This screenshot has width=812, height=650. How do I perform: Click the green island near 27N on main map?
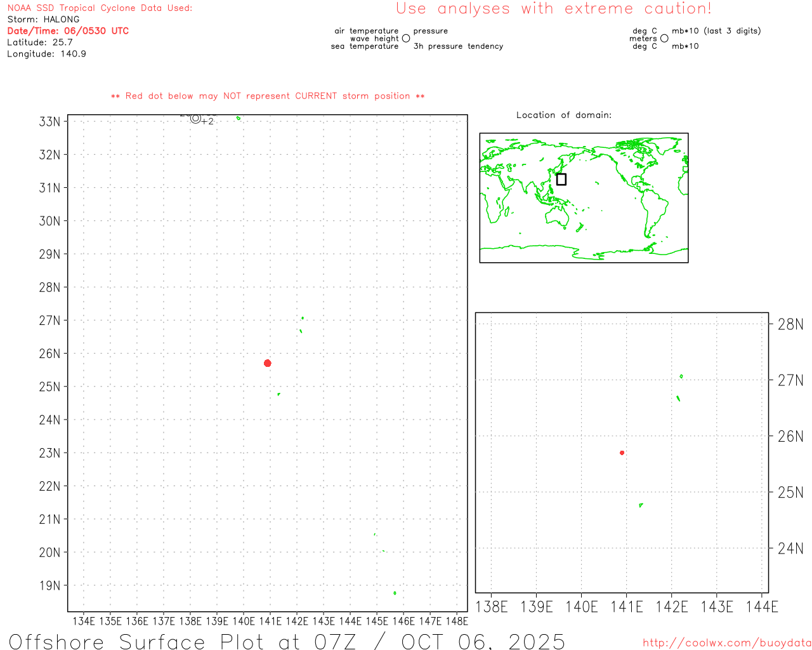303,318
